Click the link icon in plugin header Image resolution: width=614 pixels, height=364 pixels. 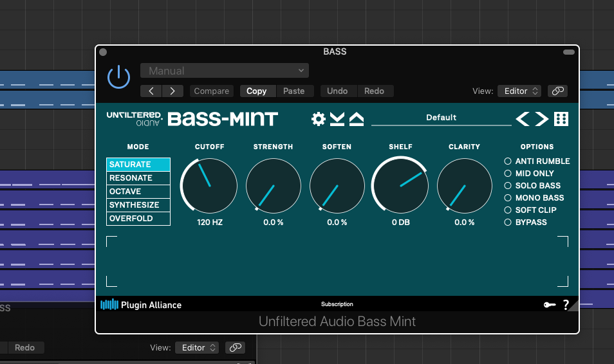pyautogui.click(x=557, y=91)
